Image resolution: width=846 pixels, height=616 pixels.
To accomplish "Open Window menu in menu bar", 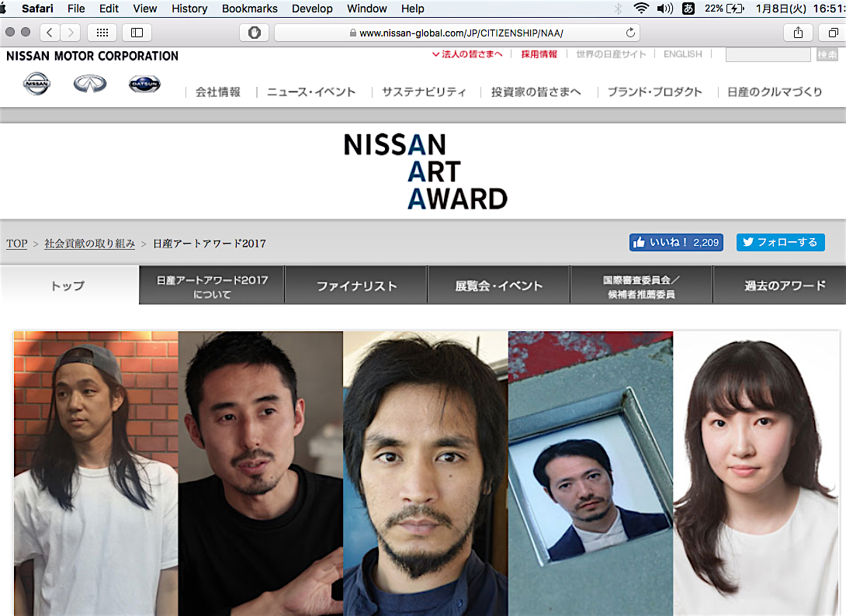I will click(x=367, y=8).
